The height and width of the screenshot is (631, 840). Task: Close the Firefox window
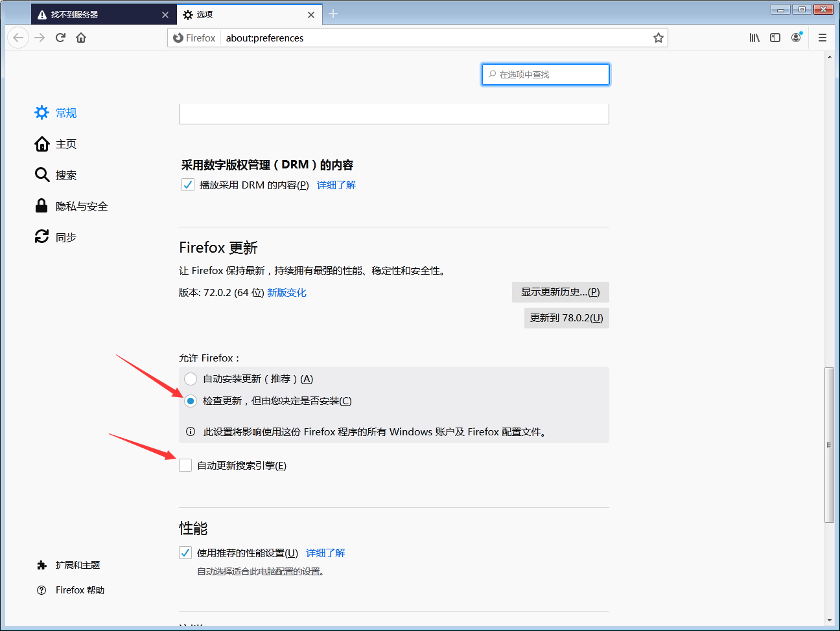click(x=823, y=9)
